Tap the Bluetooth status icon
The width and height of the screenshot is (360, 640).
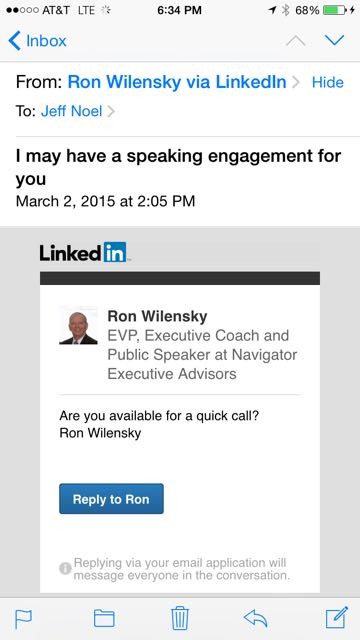pos(286,10)
